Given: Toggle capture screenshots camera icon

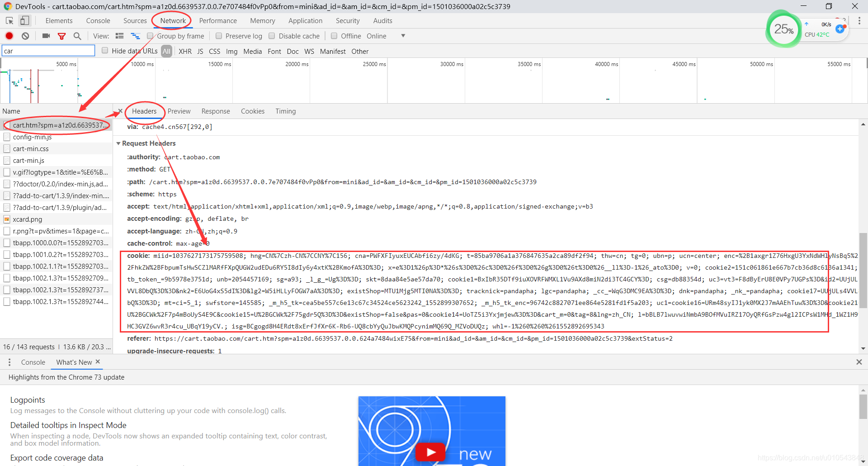Looking at the screenshot, I should tap(46, 36).
